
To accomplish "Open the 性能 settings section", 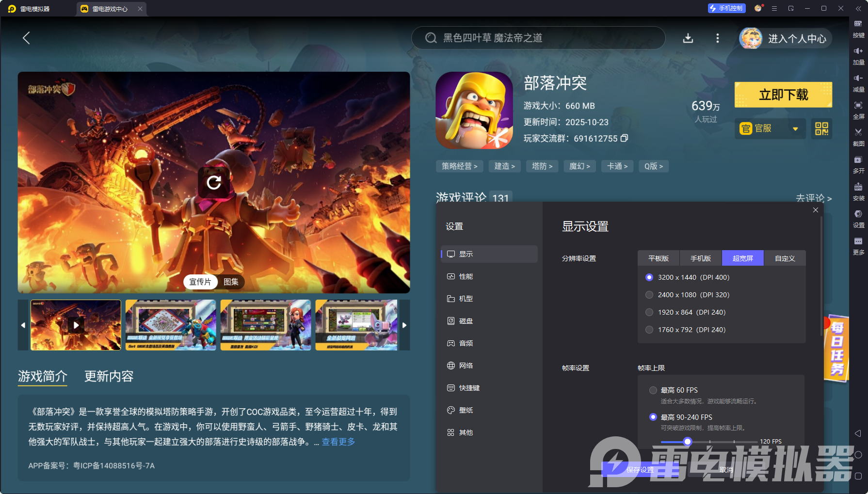I will coord(489,276).
